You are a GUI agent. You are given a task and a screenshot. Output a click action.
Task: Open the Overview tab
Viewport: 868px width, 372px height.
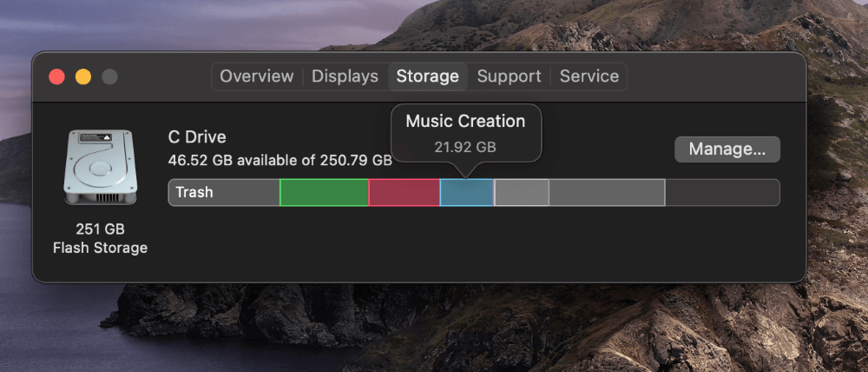[256, 76]
